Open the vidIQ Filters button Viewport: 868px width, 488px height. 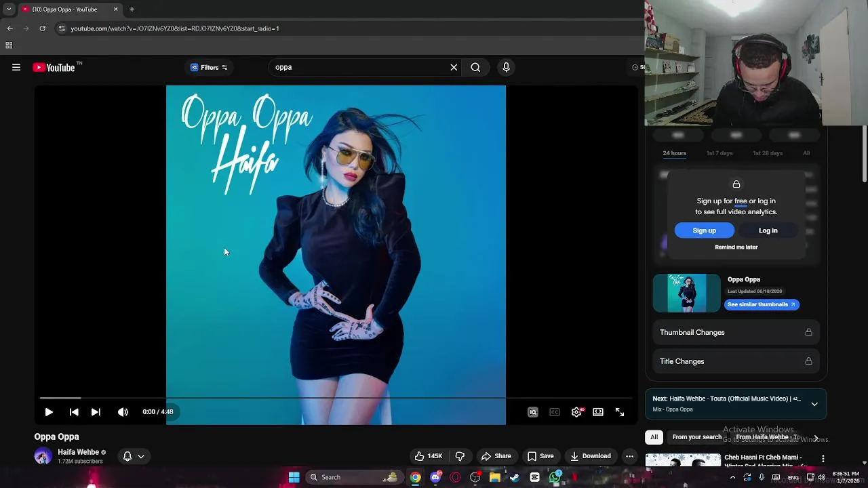(209, 67)
